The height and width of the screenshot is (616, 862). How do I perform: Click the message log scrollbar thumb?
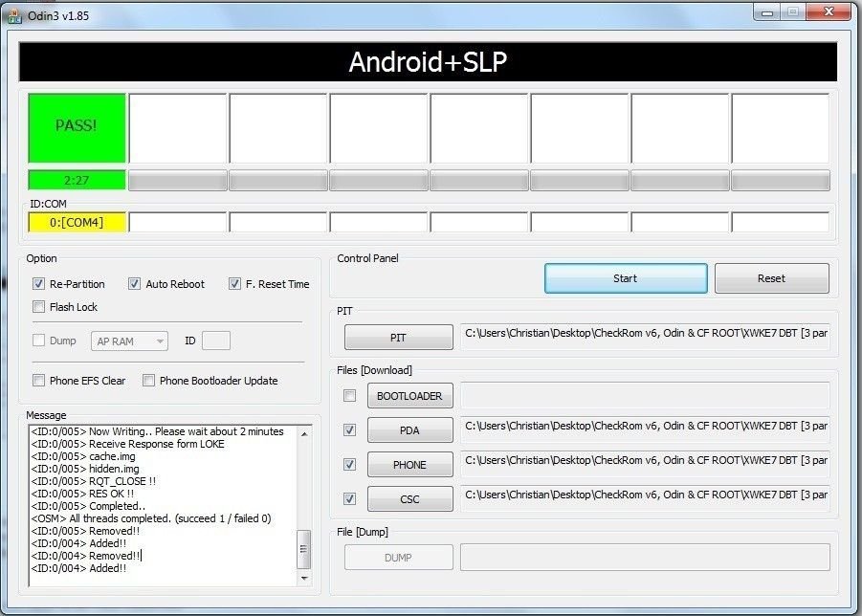coord(304,549)
